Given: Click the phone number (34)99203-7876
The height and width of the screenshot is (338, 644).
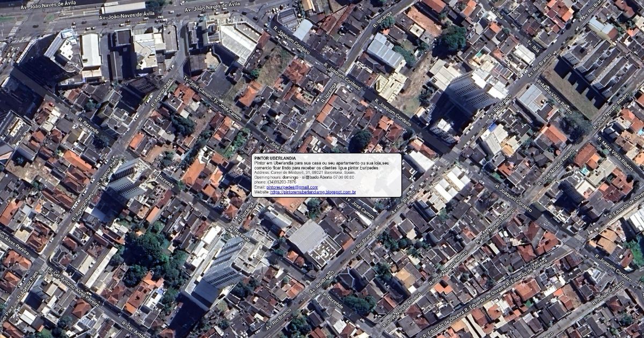Looking at the screenshot, I should (x=281, y=182).
